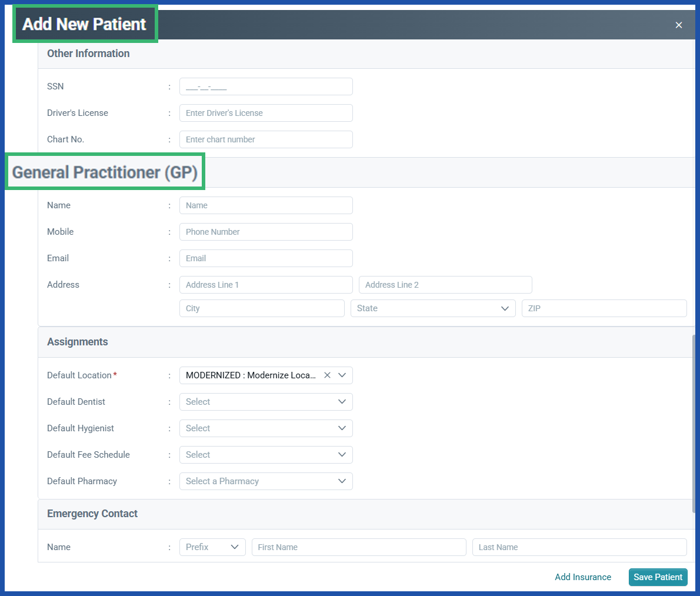
Task: Open the Default Pharmacy dropdown arrow
Action: 342,481
